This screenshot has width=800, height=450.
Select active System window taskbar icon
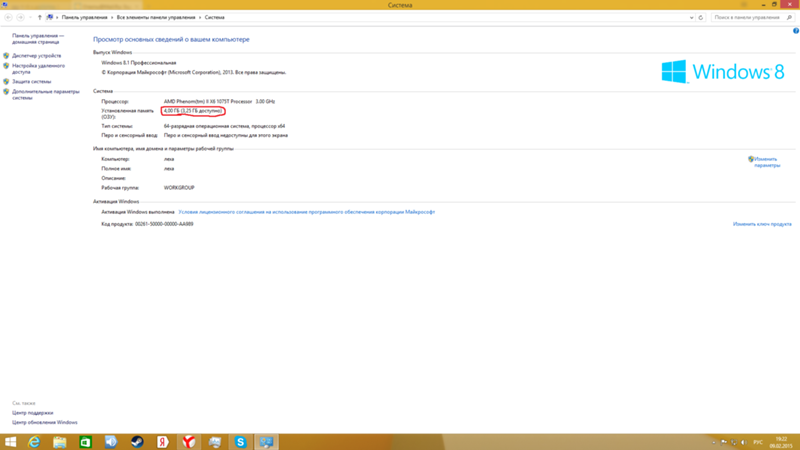click(266, 442)
